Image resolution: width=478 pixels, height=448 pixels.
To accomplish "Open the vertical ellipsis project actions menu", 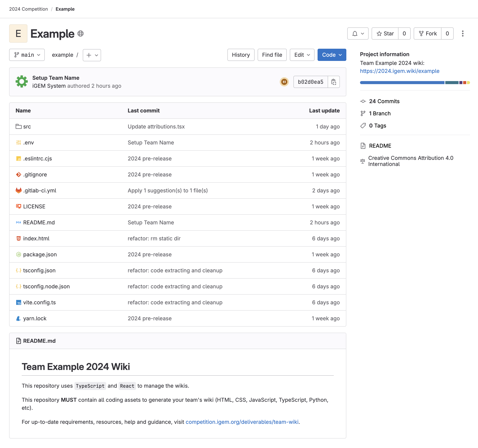I will pyautogui.click(x=462, y=34).
